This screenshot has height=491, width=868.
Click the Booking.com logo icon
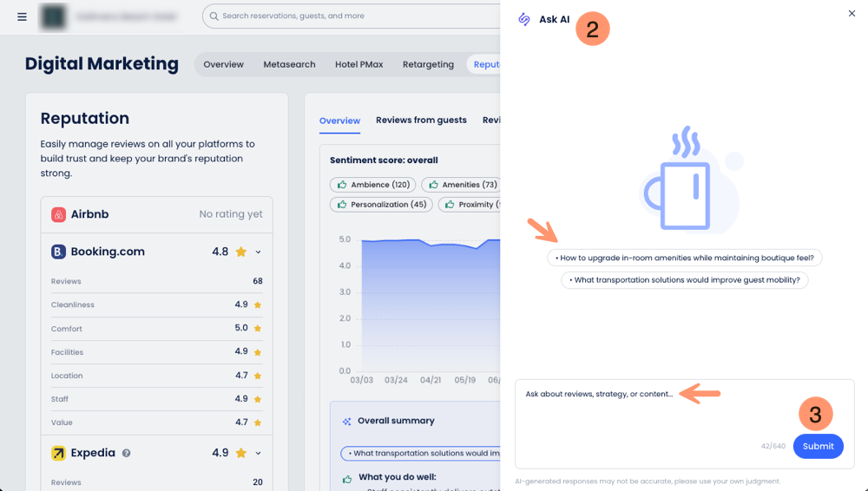tap(58, 252)
